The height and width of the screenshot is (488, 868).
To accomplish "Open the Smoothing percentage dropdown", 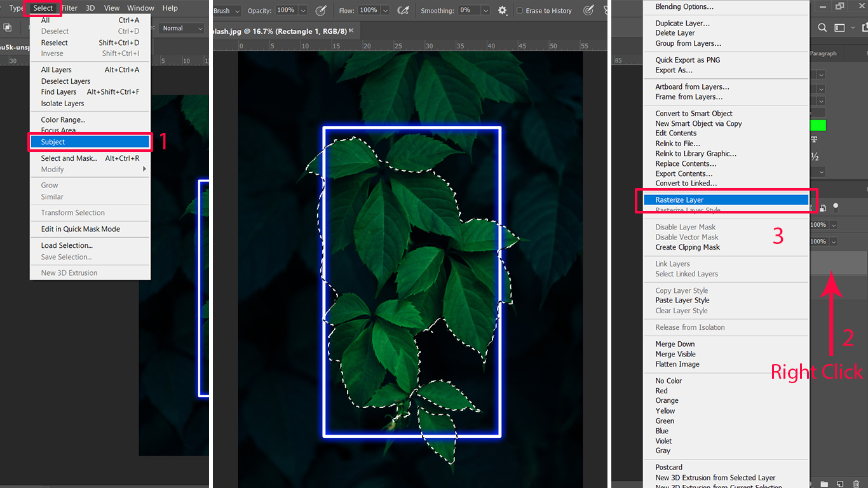I will [485, 11].
